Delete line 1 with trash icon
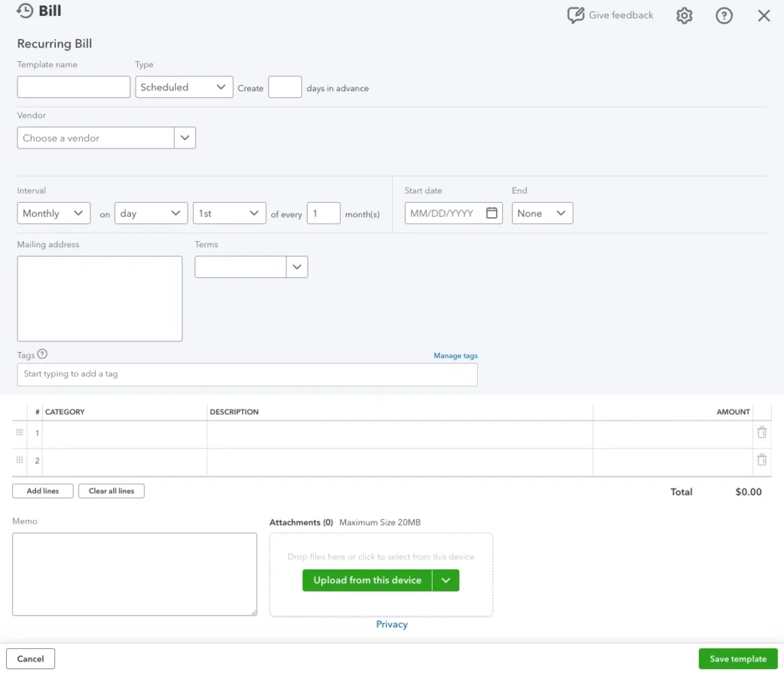This screenshot has width=784, height=682. pyautogui.click(x=762, y=432)
